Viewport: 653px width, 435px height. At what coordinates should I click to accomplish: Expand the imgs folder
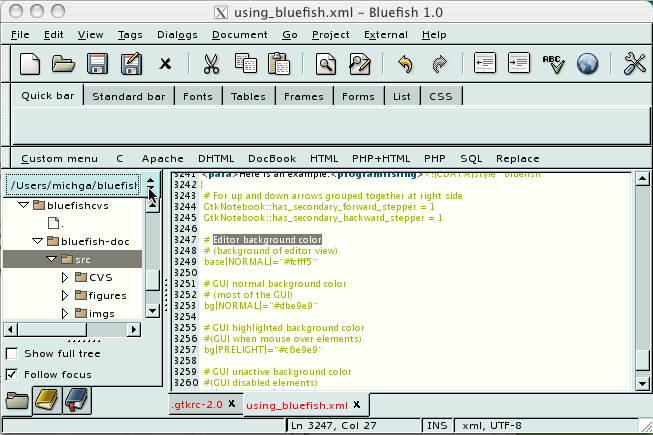(x=65, y=313)
